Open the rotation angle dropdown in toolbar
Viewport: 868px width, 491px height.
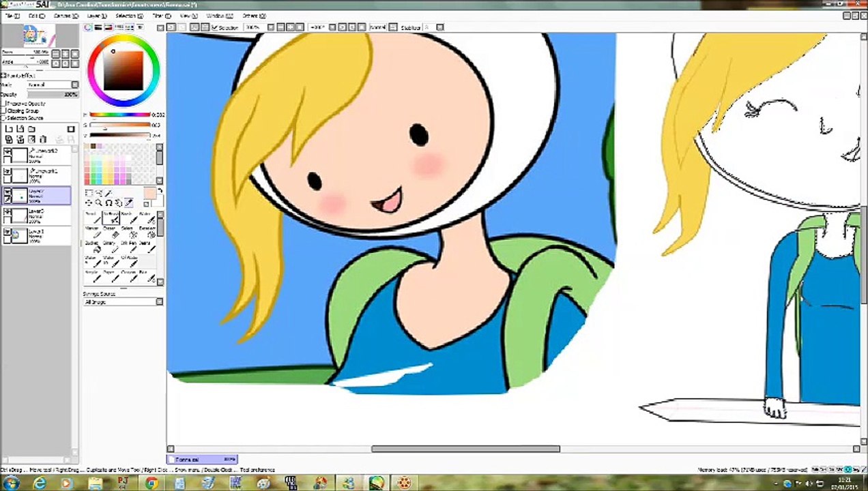point(332,27)
